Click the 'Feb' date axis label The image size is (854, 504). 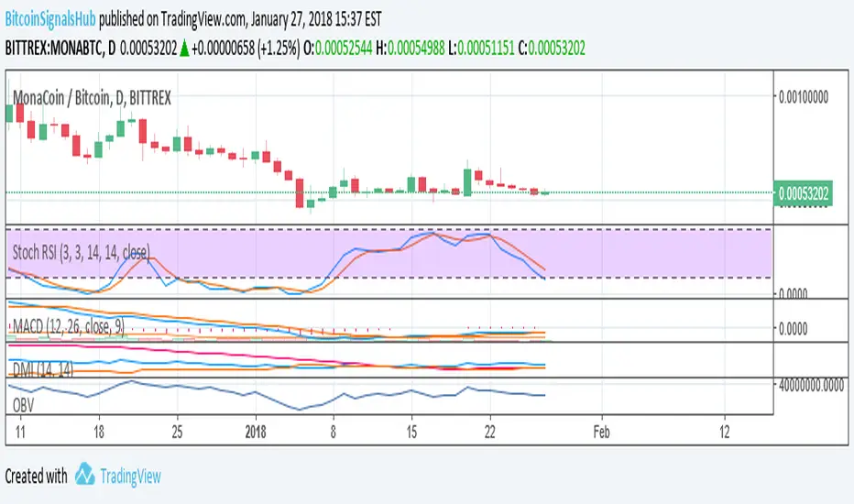pyautogui.click(x=601, y=433)
